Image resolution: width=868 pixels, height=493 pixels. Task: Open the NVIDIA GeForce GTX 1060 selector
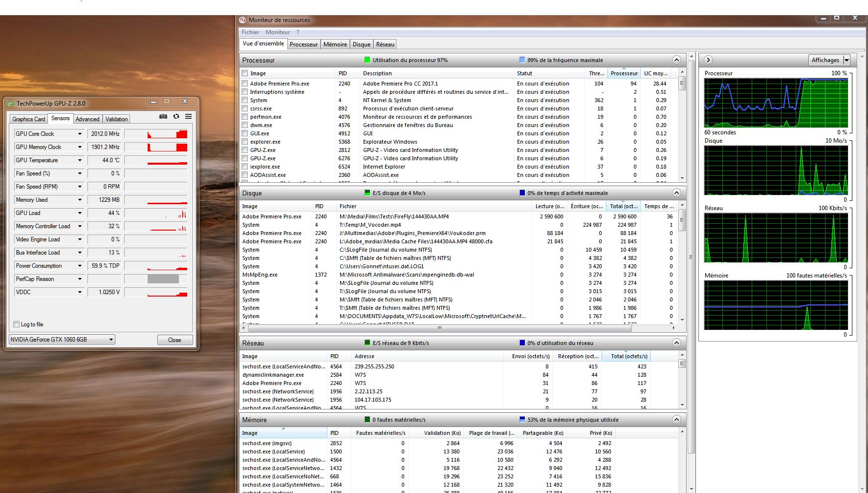[x=62, y=340]
